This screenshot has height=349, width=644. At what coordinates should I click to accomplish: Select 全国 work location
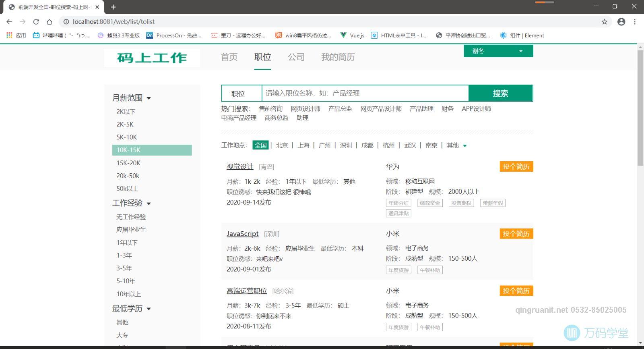260,145
